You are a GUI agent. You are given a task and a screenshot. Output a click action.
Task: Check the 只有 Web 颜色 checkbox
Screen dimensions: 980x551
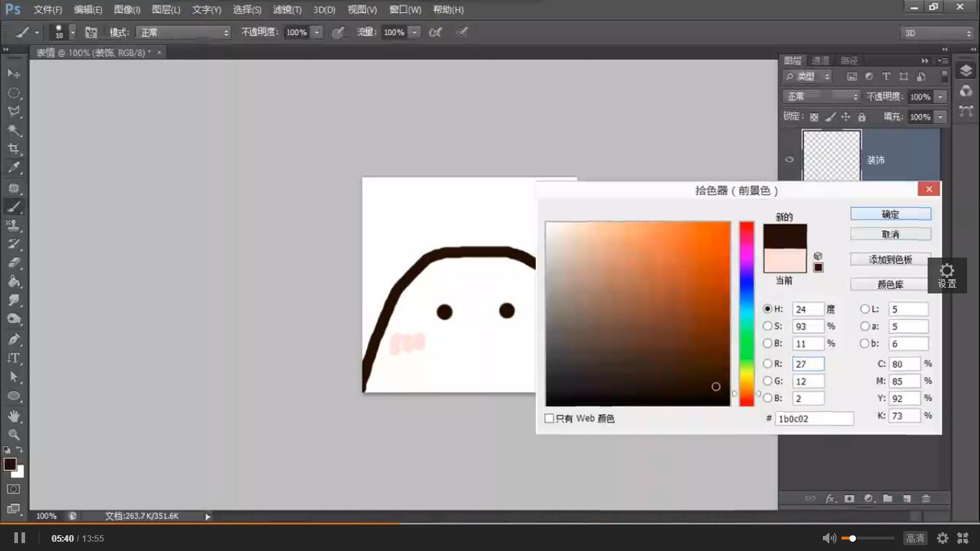click(x=550, y=418)
